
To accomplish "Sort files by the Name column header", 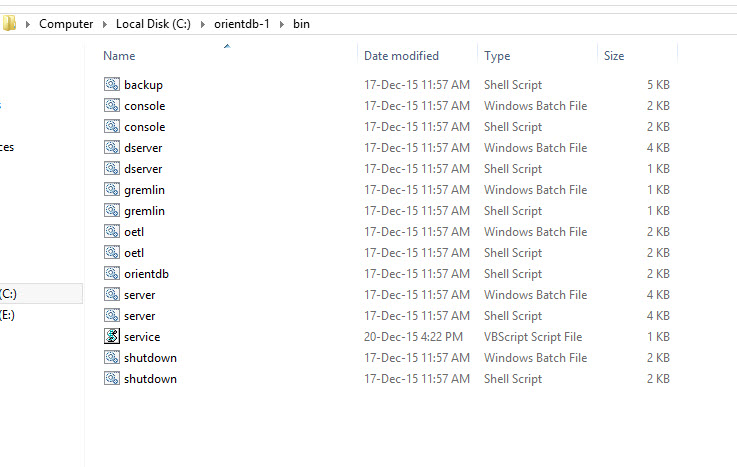I will click(x=119, y=56).
